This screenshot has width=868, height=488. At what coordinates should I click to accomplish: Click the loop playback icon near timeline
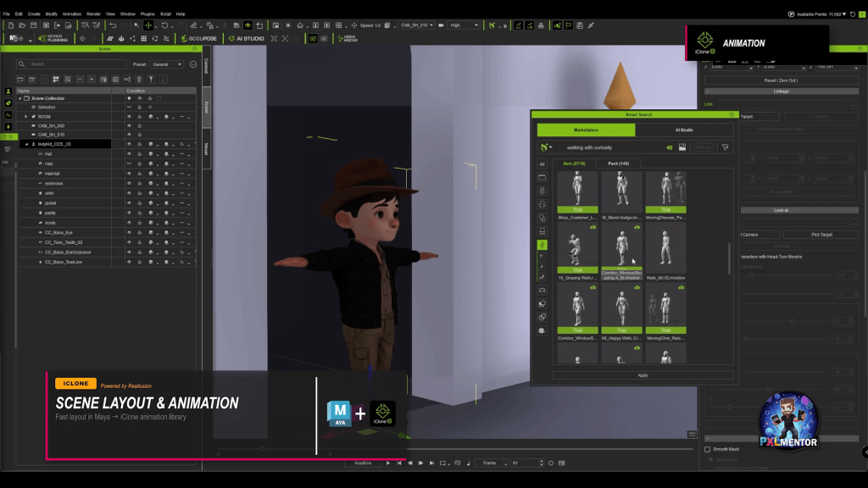[x=442, y=463]
